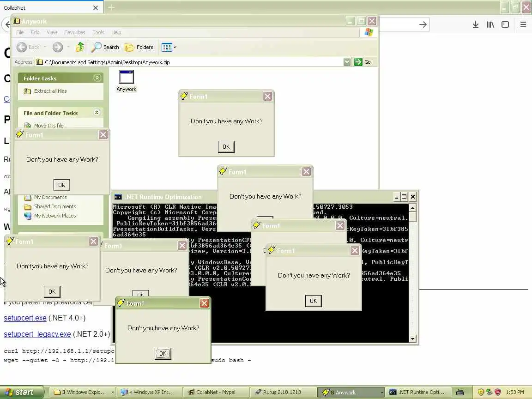This screenshot has width=532, height=399.
Task: Click the console scrollbar down arrow
Action: (x=412, y=339)
